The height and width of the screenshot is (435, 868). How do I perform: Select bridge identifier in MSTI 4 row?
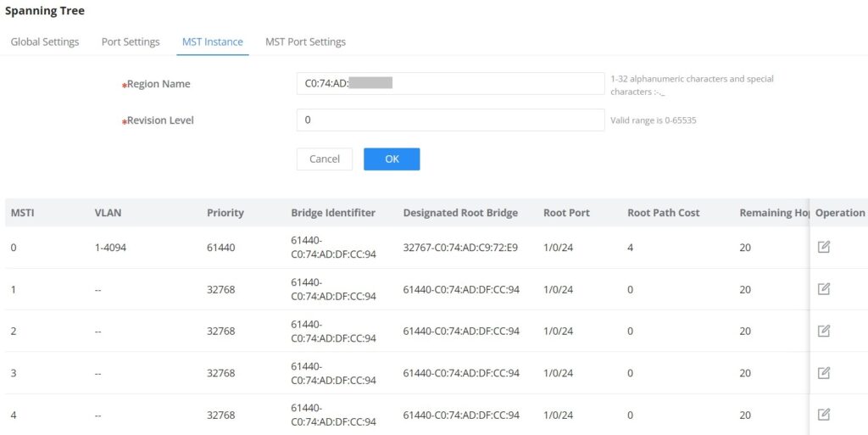coord(333,415)
